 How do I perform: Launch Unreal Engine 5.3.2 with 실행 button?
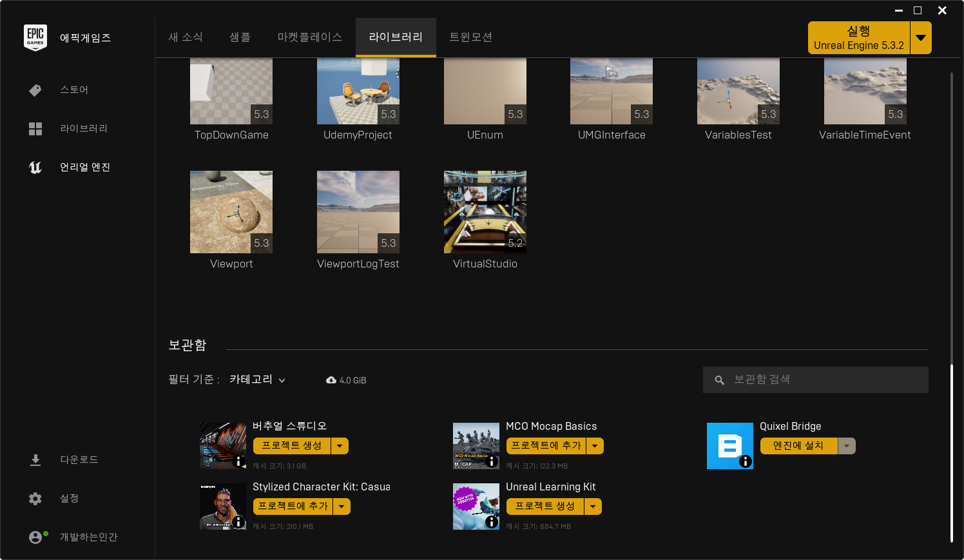[859, 37]
